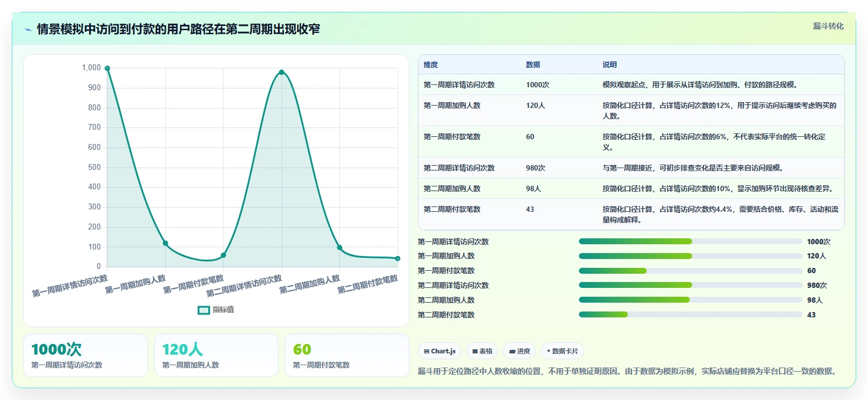Click the 第一周期付款笔数 progress bar
The width and height of the screenshot is (868, 400).
(x=690, y=271)
